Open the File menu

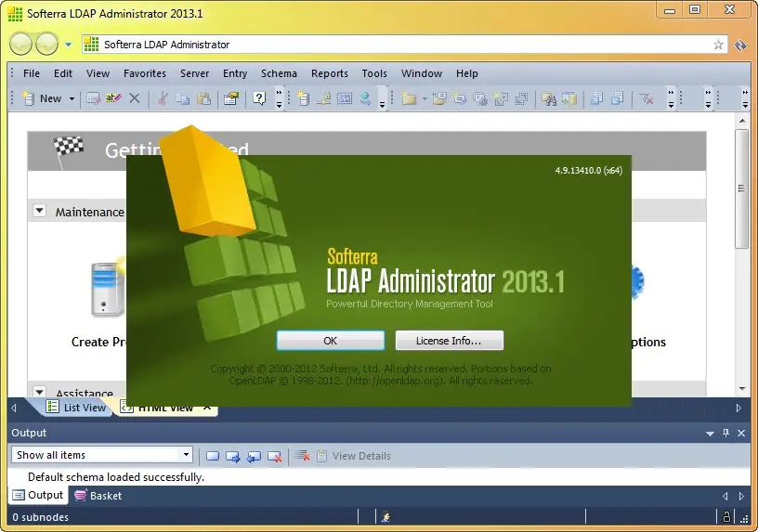coord(32,73)
